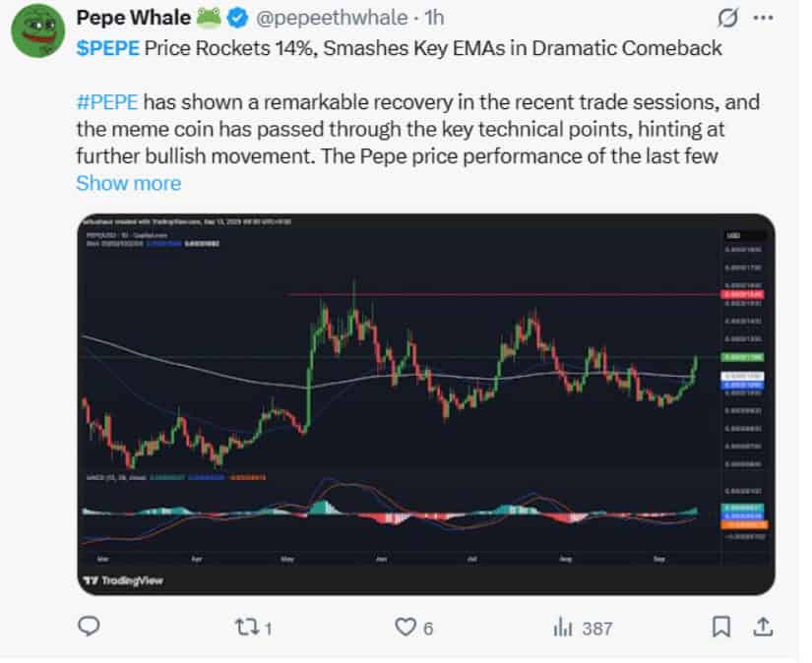812x663 pixels.
Task: Click the reply speech bubble icon
Action: [x=89, y=627]
